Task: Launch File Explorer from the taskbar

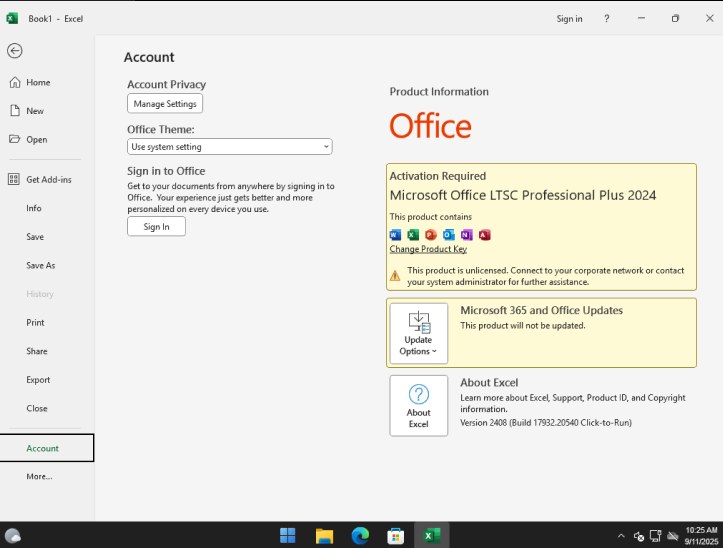Action: pyautogui.click(x=324, y=536)
